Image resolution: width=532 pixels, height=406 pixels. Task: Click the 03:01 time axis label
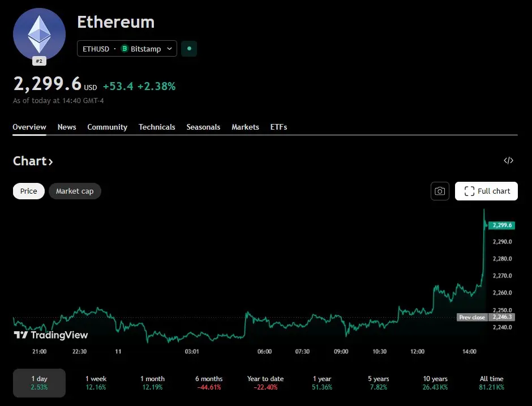(x=192, y=351)
